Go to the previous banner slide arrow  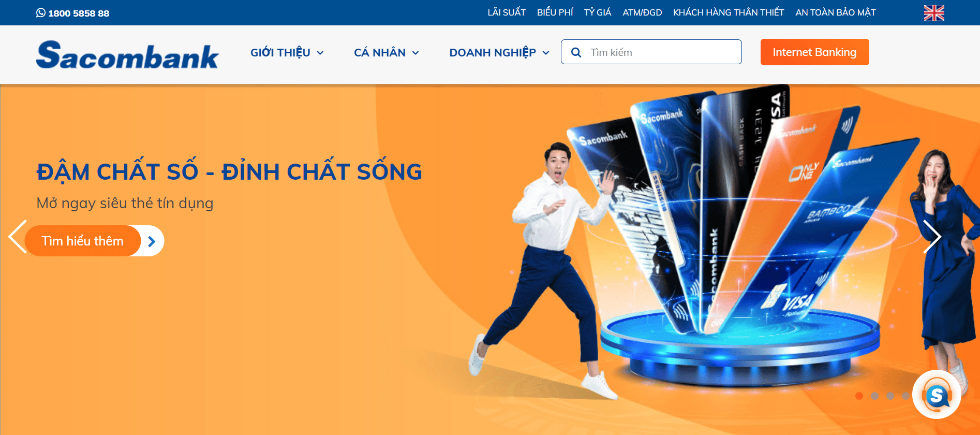coord(17,237)
